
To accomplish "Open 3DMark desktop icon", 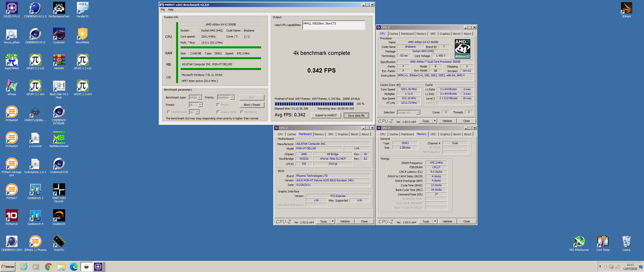I will point(626,10).
